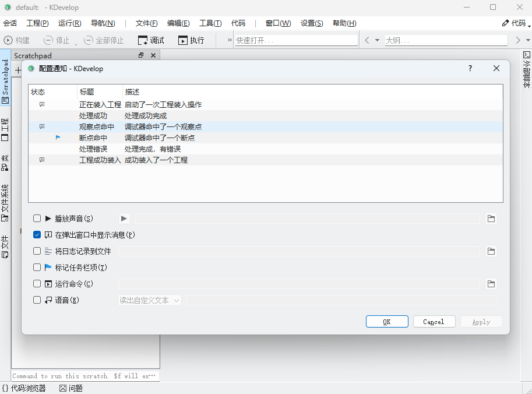Open the 导航(N) navigation menu
The image size is (532, 394).
tap(103, 23)
